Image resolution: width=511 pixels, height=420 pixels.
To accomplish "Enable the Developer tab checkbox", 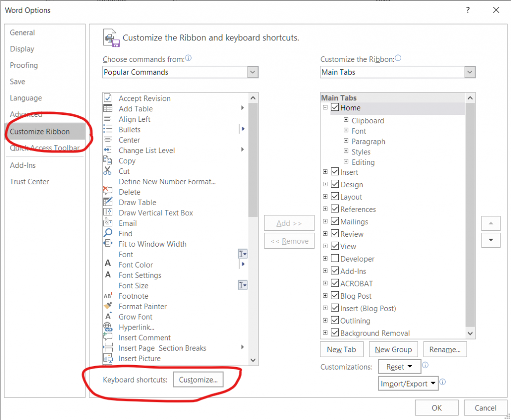I will pos(335,258).
